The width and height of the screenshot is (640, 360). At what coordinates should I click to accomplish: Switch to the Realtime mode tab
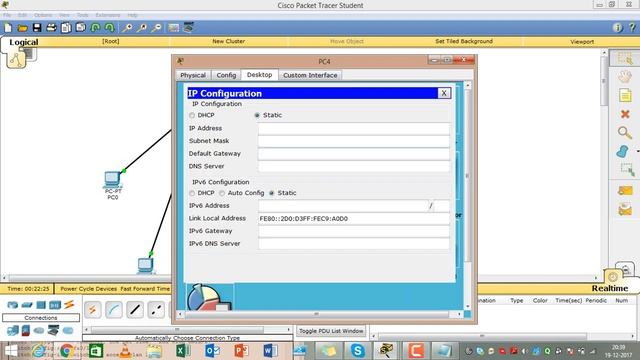tap(610, 288)
